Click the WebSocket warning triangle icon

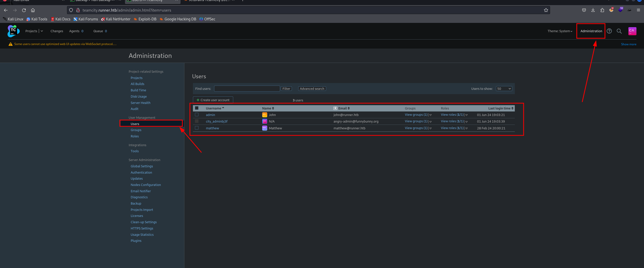pyautogui.click(x=11, y=44)
